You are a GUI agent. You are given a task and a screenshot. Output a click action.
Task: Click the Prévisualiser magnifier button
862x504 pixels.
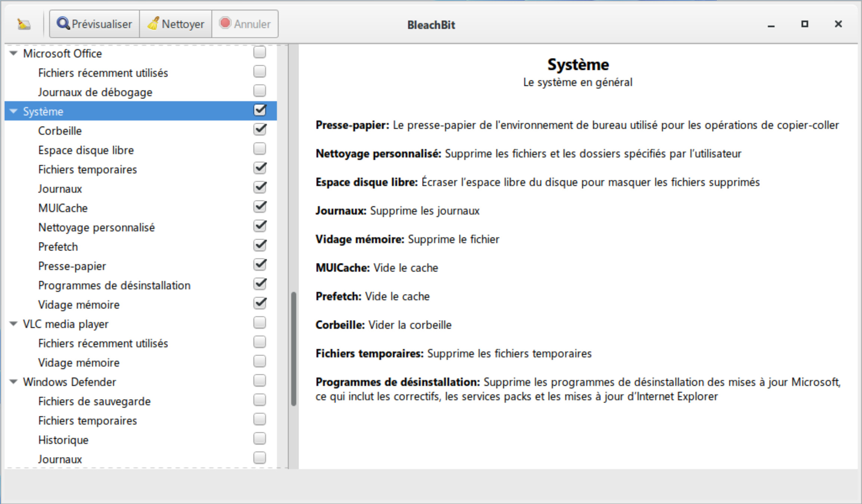(94, 24)
